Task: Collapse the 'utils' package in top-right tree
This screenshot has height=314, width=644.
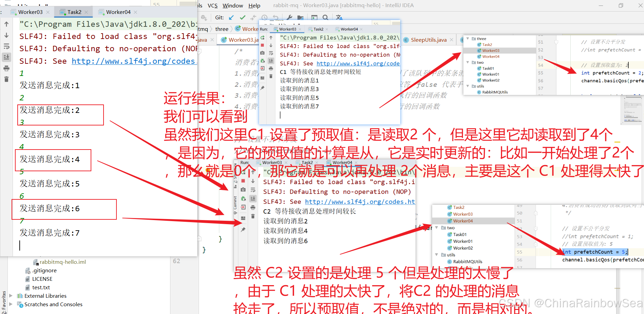Action: [x=468, y=86]
